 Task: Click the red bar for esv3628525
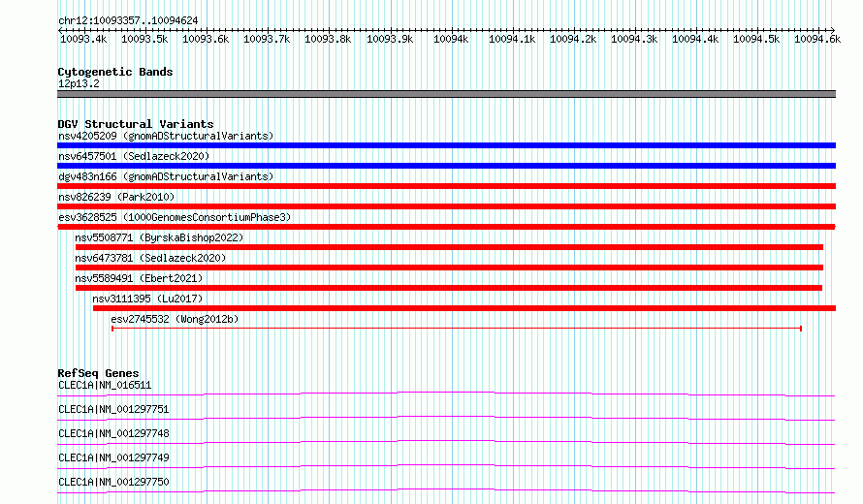coord(446,227)
